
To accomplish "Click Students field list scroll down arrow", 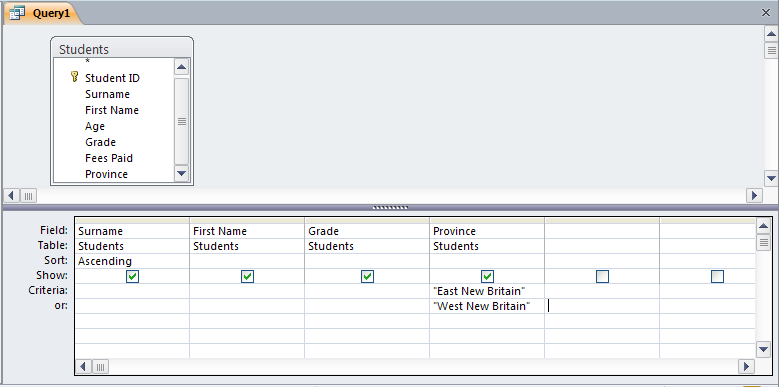I will [182, 173].
